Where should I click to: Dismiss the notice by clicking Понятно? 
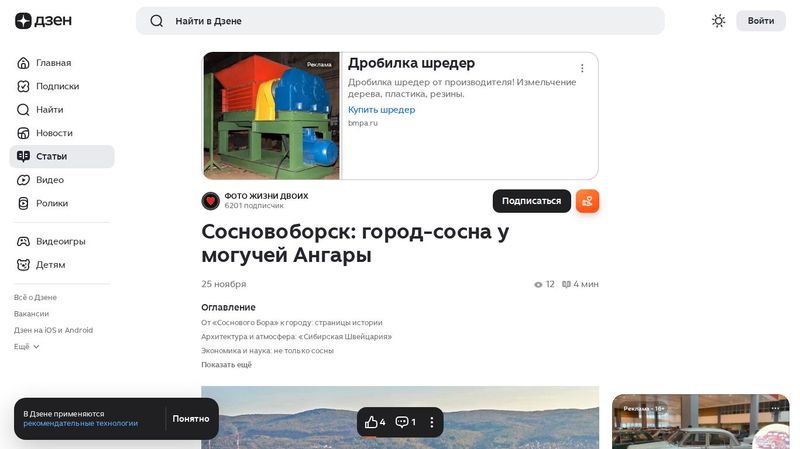tap(190, 419)
